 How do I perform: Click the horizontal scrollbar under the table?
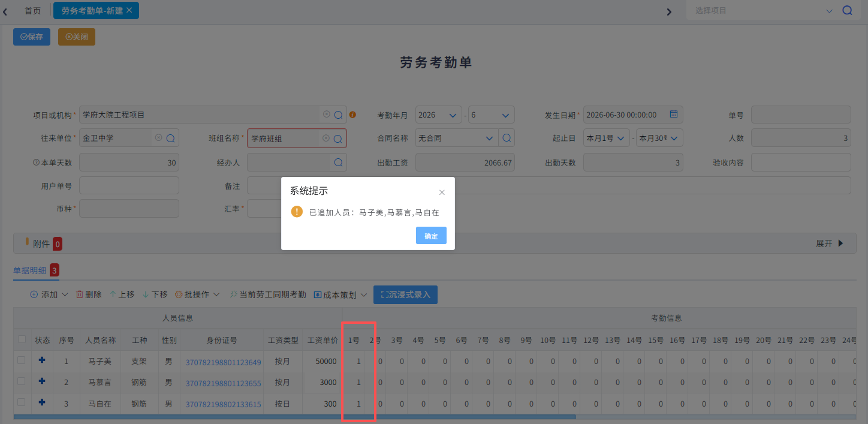[294, 417]
